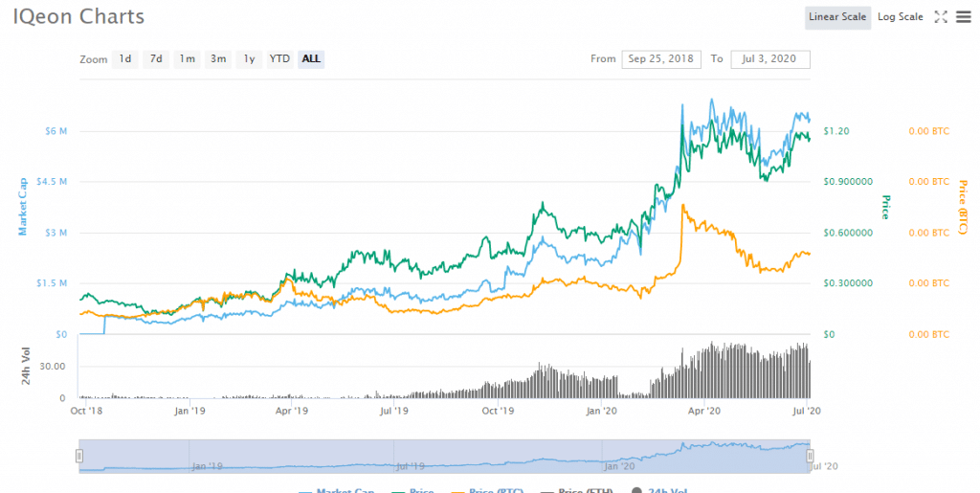
Task: Set zoom range to 1m
Action: (187, 58)
